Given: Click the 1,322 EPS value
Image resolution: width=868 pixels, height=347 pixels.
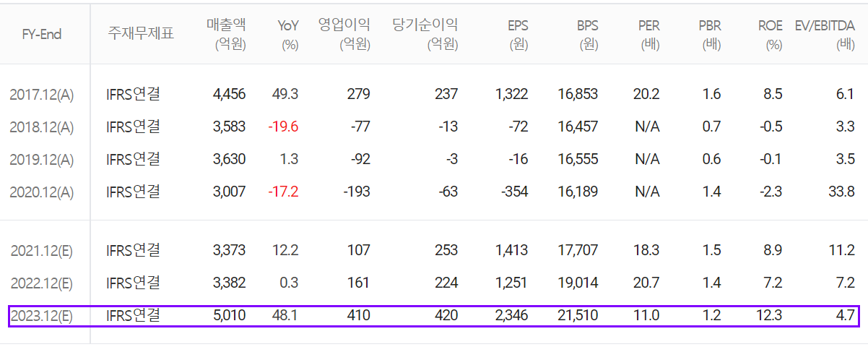Looking at the screenshot, I should 512,94.
